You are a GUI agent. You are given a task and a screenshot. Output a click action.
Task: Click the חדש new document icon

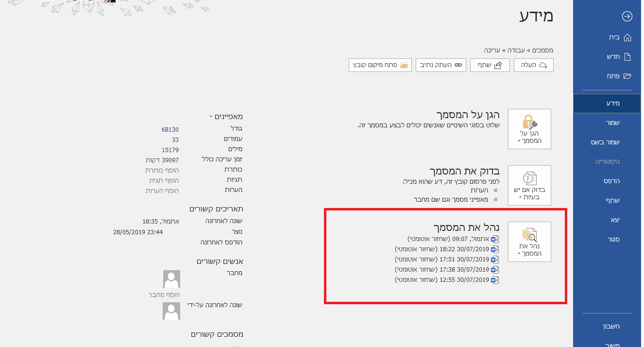628,56
